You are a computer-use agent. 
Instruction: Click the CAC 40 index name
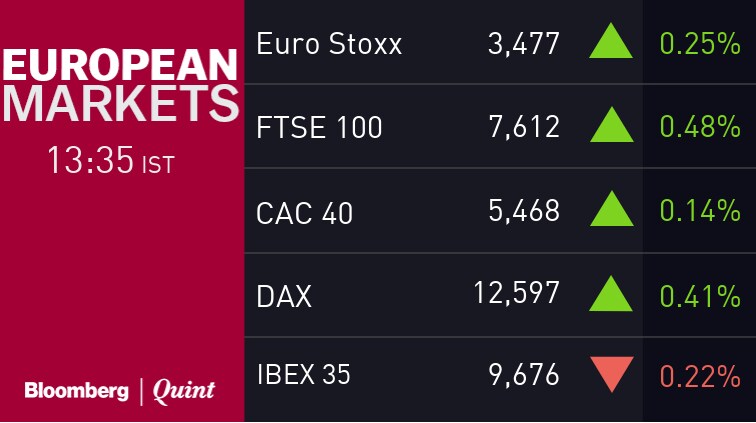tap(304, 212)
